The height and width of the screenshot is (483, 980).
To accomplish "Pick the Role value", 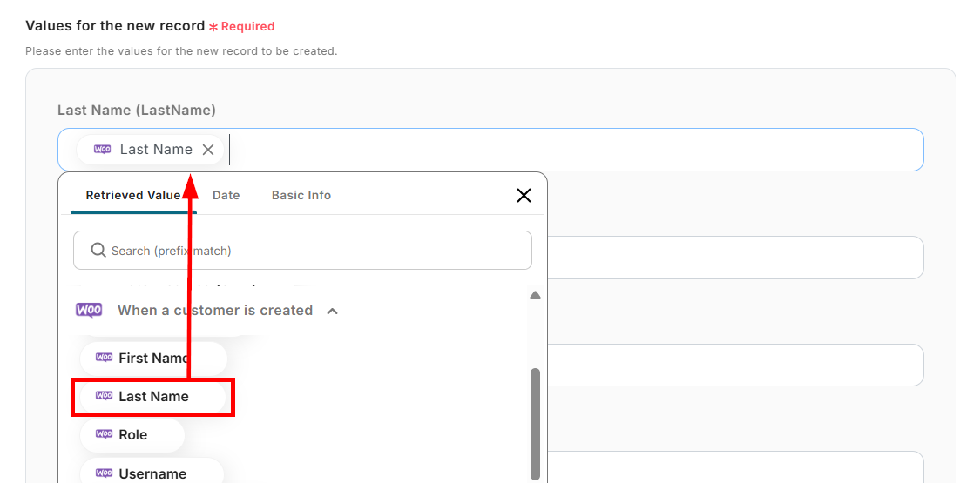I will click(132, 434).
